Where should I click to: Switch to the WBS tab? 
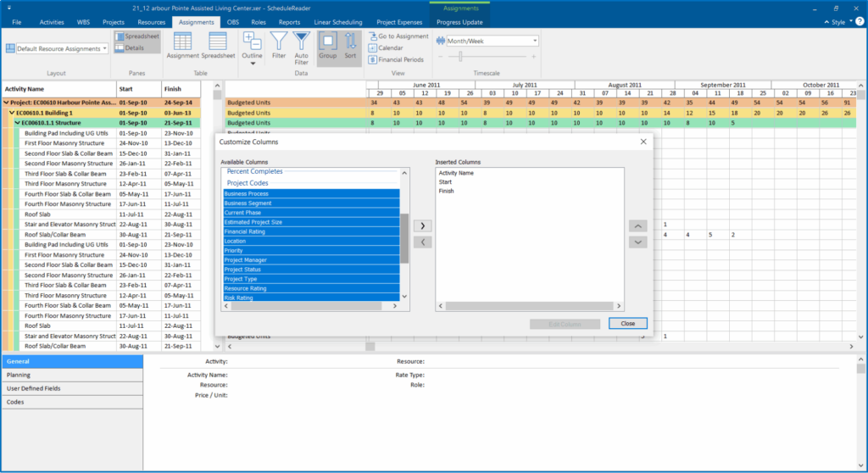[83, 22]
